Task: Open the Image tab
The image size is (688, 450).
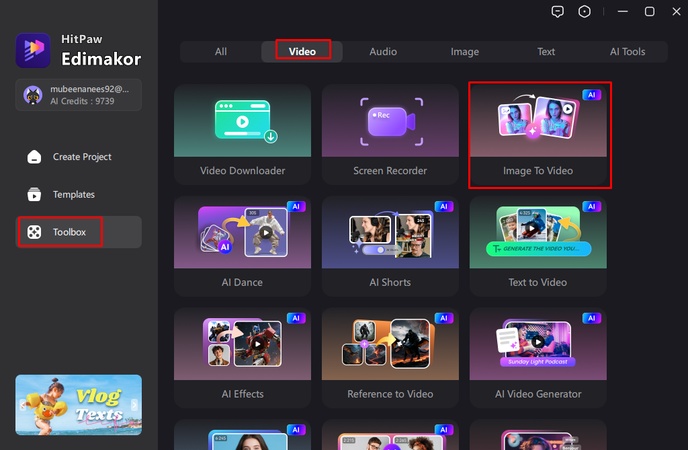Action: 465,52
